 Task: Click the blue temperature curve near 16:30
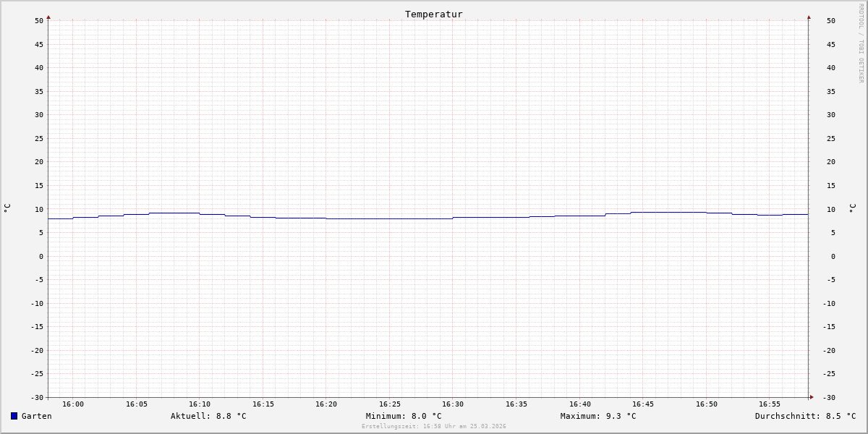454,217
